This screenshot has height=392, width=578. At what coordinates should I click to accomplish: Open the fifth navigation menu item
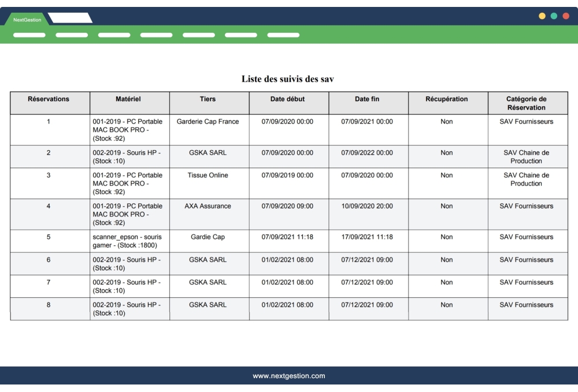pyautogui.click(x=198, y=35)
